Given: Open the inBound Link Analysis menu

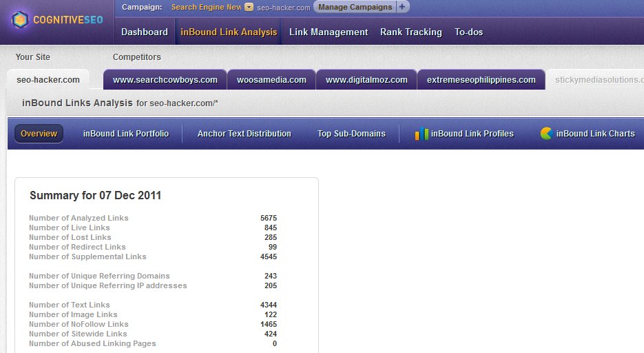Looking at the screenshot, I should [x=229, y=32].
